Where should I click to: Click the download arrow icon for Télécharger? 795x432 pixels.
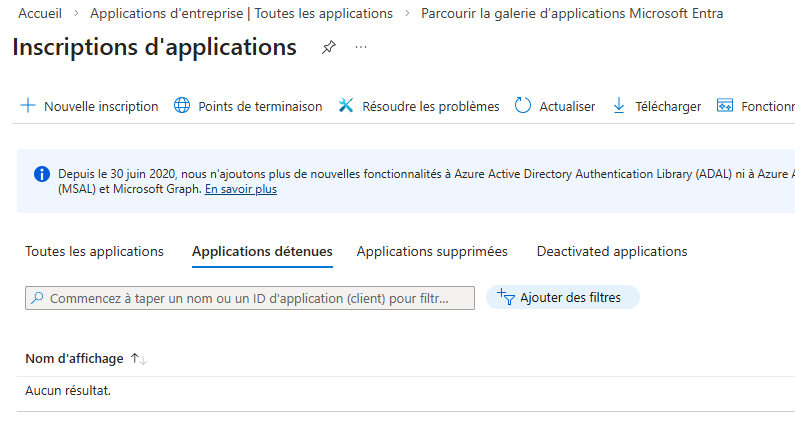click(x=618, y=106)
